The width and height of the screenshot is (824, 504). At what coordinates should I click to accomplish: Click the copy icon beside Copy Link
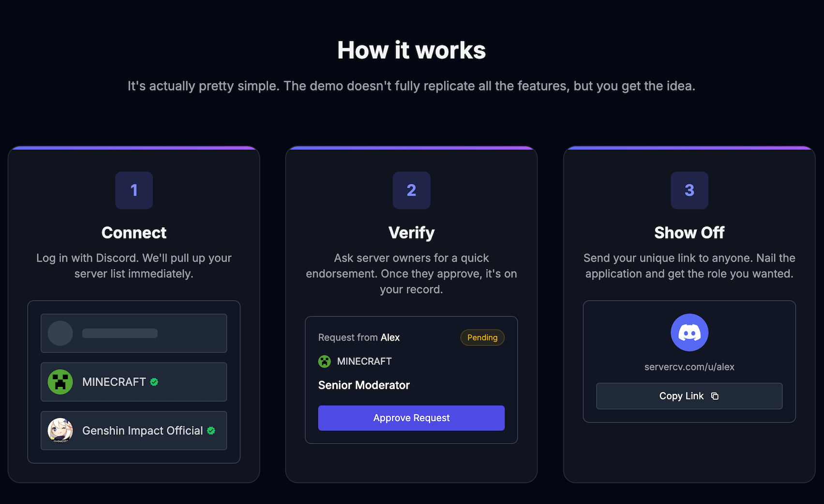[x=715, y=396]
